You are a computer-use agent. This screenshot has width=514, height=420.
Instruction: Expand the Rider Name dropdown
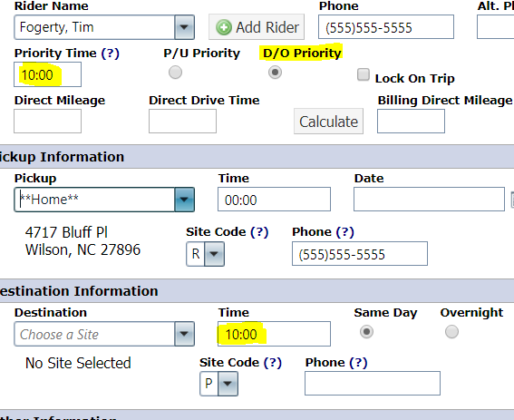[x=184, y=27]
